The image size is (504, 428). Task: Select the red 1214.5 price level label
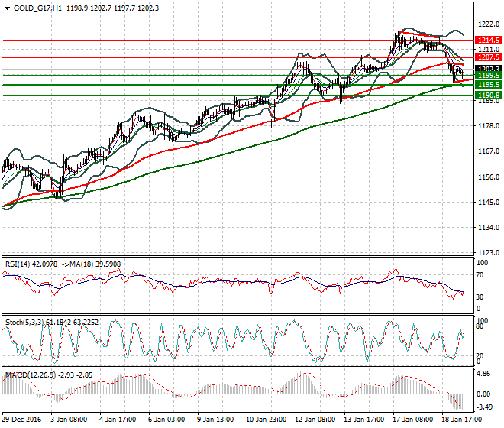(x=489, y=41)
